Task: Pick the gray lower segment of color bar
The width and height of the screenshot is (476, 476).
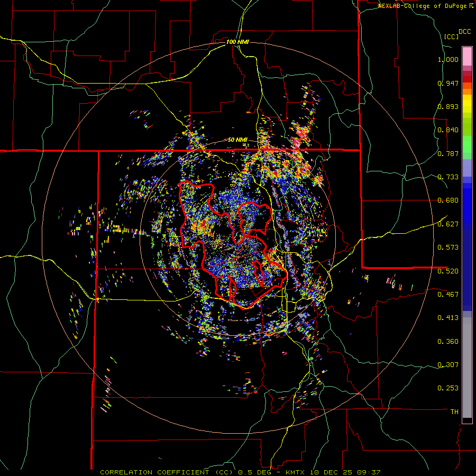Action: [467, 368]
